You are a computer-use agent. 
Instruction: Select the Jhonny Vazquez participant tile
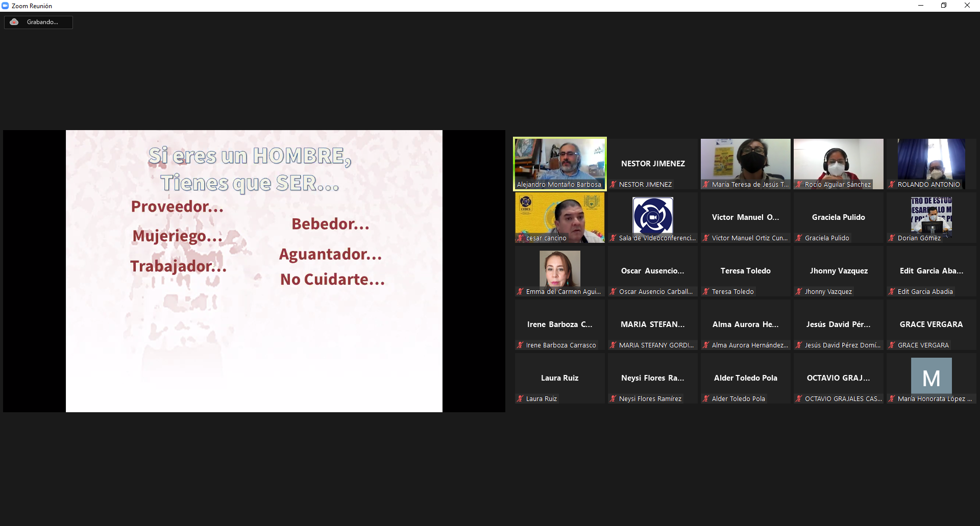[838, 271]
